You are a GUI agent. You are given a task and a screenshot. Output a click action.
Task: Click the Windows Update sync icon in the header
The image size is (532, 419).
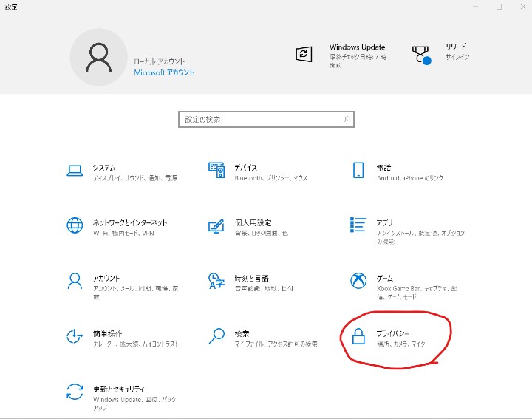click(x=304, y=54)
